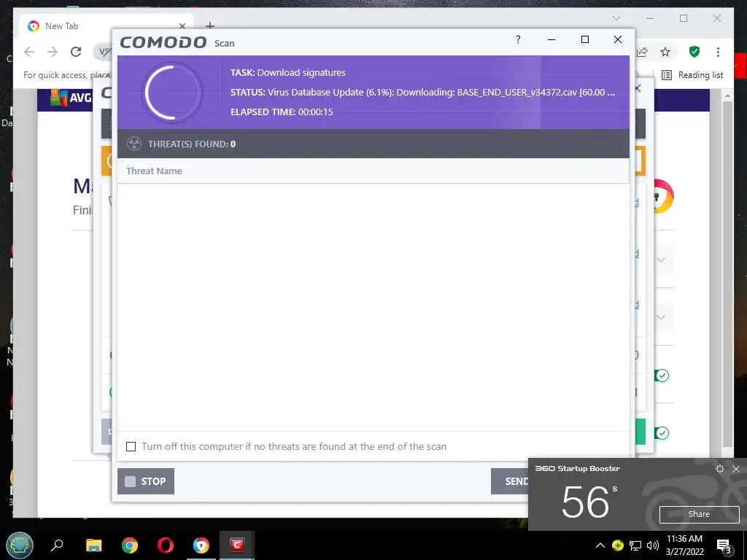Open a new browser tab with plus
The width and height of the screenshot is (747, 560).
[x=209, y=26]
